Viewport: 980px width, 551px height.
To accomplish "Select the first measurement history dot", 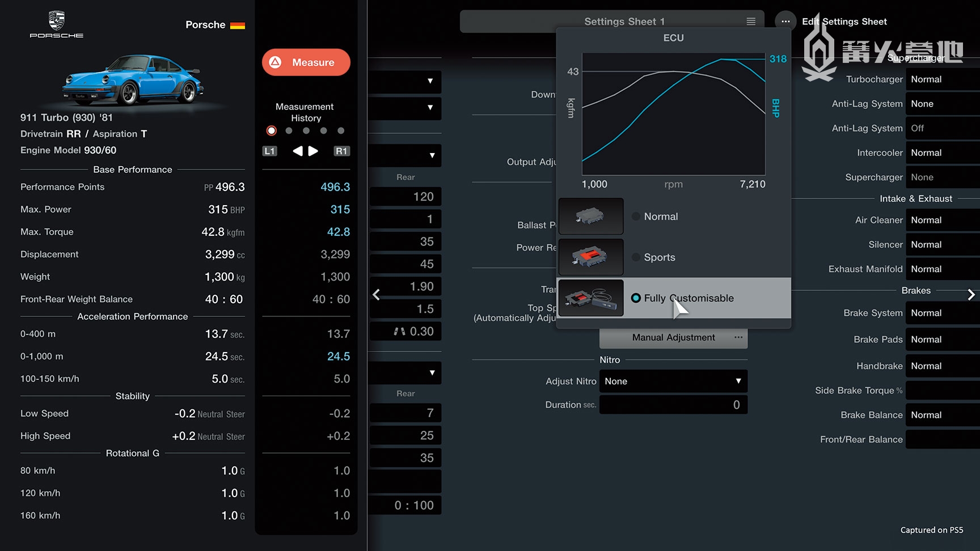I will (x=272, y=131).
